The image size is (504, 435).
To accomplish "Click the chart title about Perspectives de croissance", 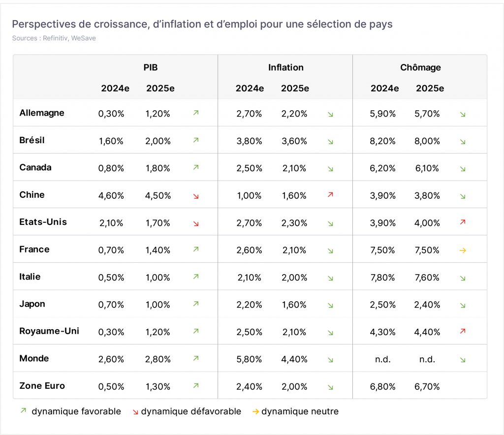I will (x=202, y=24).
